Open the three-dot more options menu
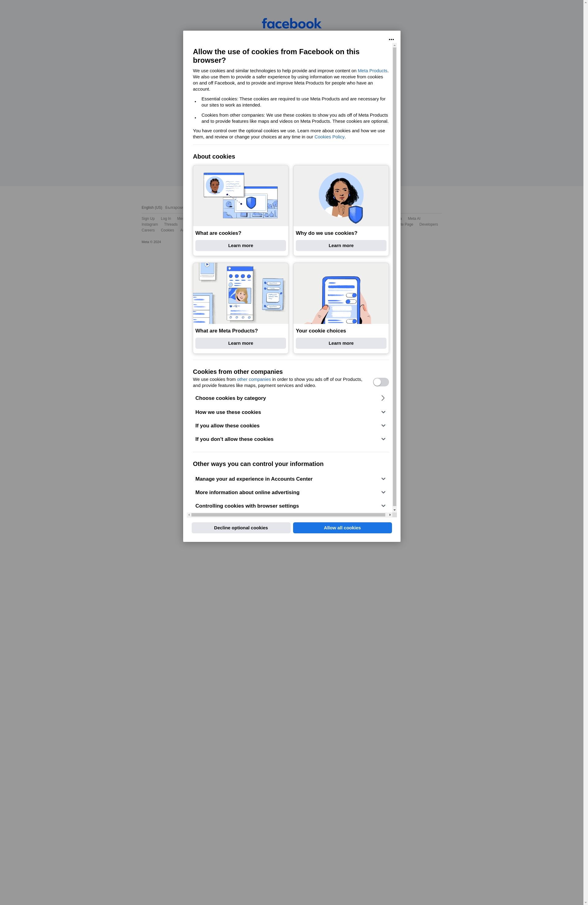 pyautogui.click(x=391, y=39)
